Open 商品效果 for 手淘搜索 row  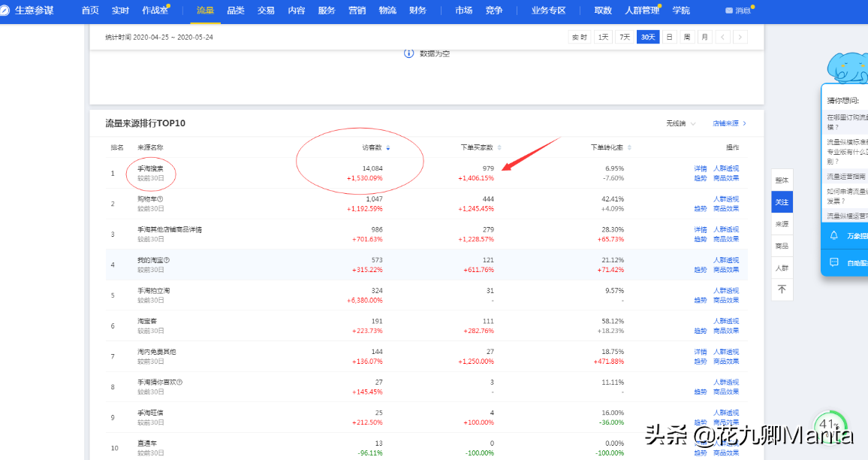click(x=726, y=178)
